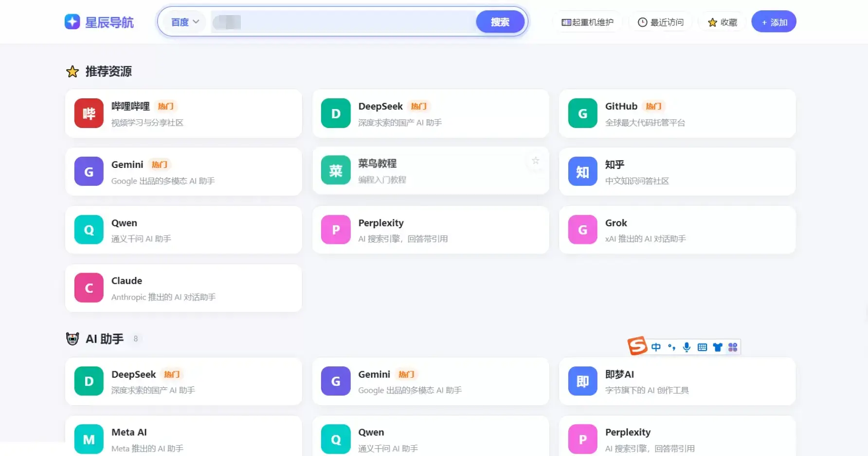Click the '字节旗下的 AI 创作工具' description
The image size is (868, 456).
point(647,390)
